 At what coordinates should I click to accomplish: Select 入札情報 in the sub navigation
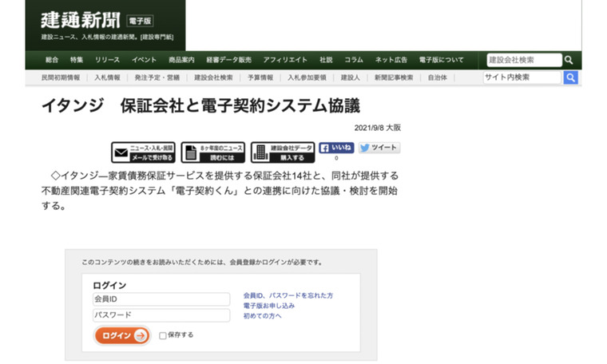[x=107, y=77]
